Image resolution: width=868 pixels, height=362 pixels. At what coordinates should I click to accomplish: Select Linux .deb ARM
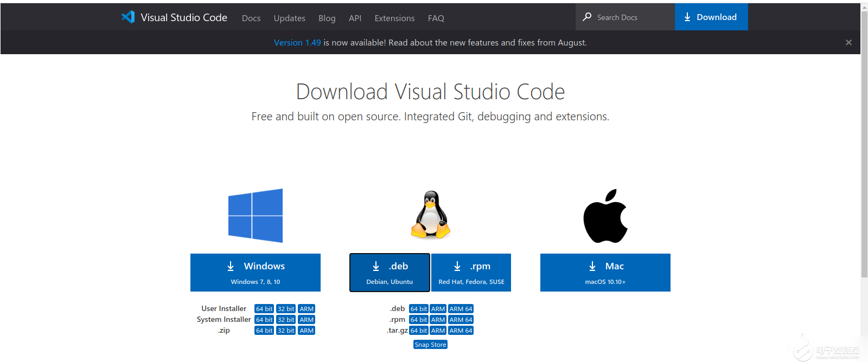point(438,309)
